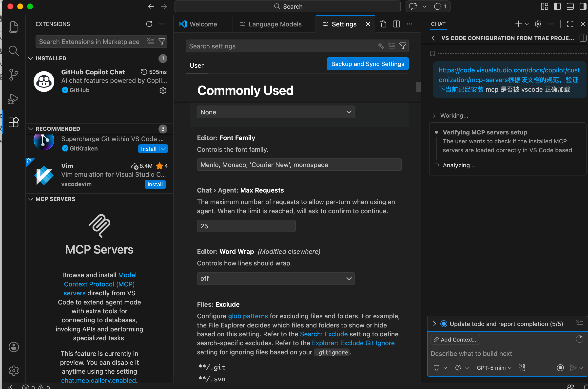The height and width of the screenshot is (389, 588).
Task: Toggle the primary sidebar visibility
Action: [x=557, y=6]
